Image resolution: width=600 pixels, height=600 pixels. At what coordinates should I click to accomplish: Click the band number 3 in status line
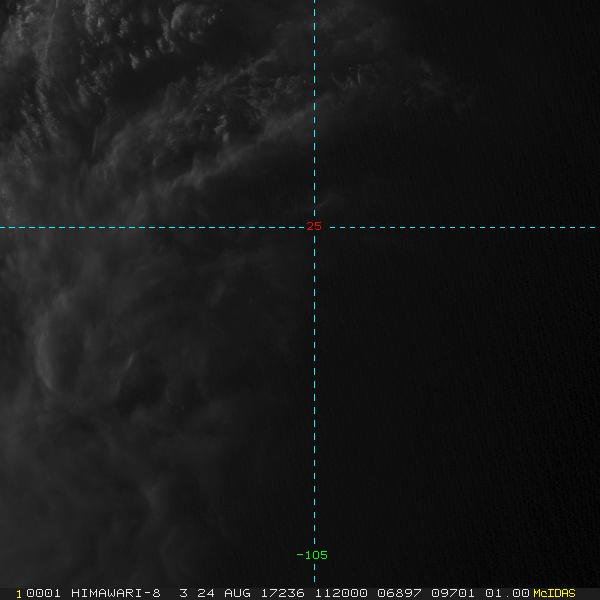pyautogui.click(x=184, y=593)
